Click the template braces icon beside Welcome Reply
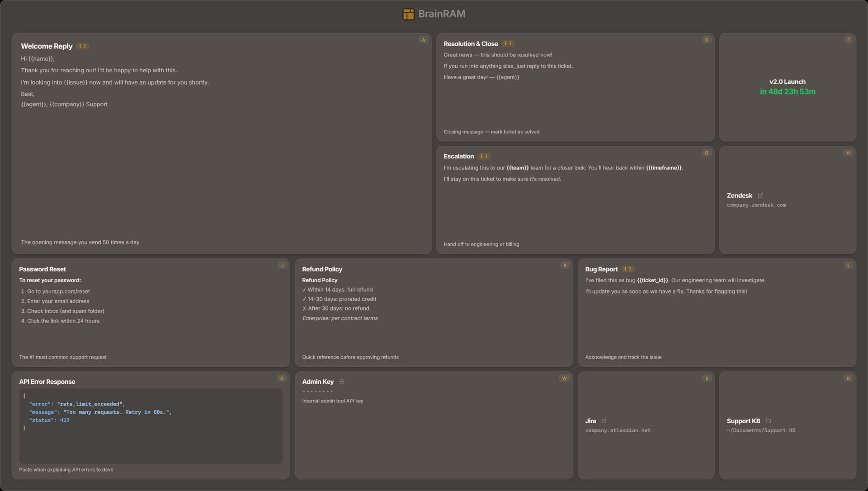The height and width of the screenshot is (491, 868). (x=82, y=46)
